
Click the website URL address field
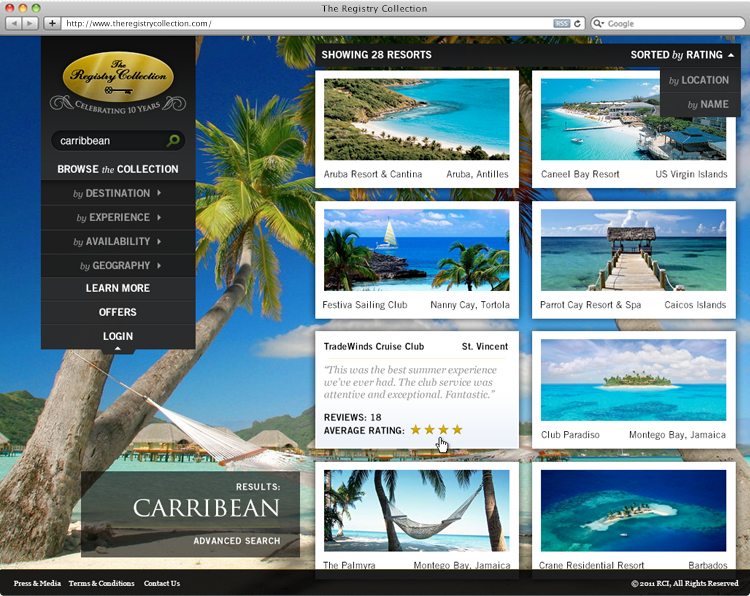pyautogui.click(x=306, y=23)
